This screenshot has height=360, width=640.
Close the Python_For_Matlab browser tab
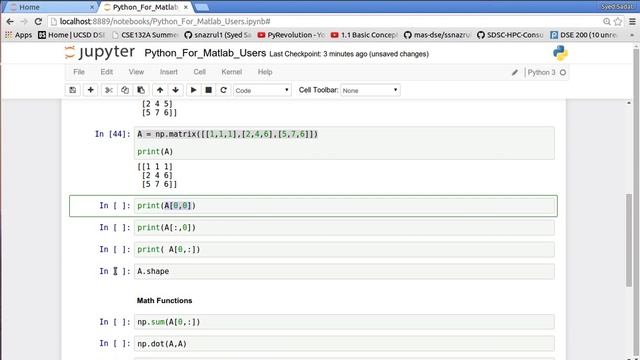(x=186, y=7)
